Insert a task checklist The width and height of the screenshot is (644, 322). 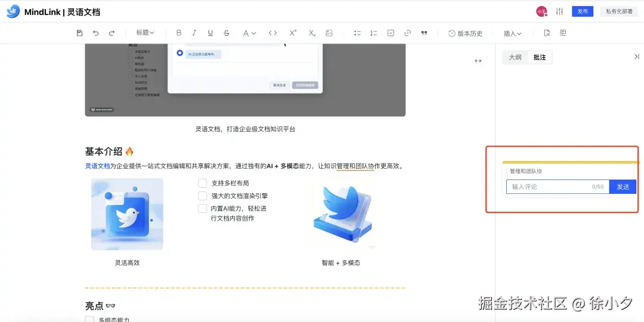391,33
